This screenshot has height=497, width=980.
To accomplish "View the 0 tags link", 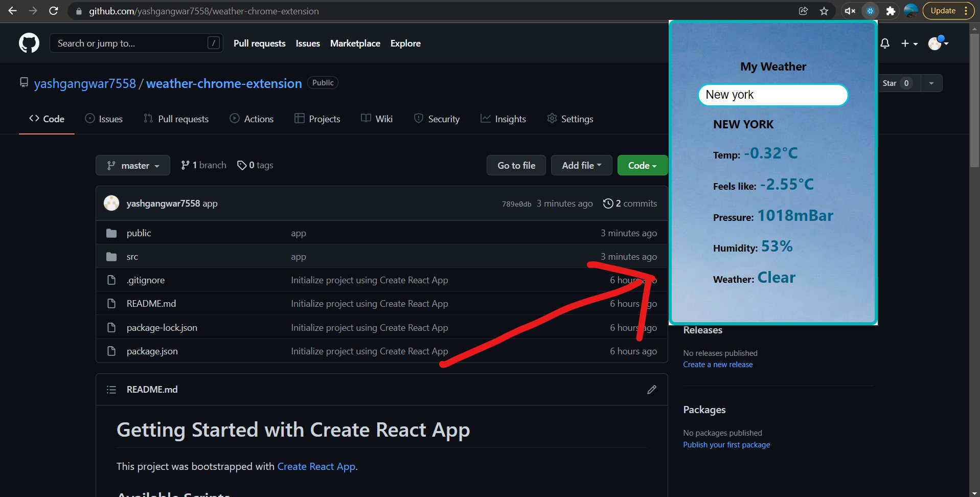I will pos(255,165).
